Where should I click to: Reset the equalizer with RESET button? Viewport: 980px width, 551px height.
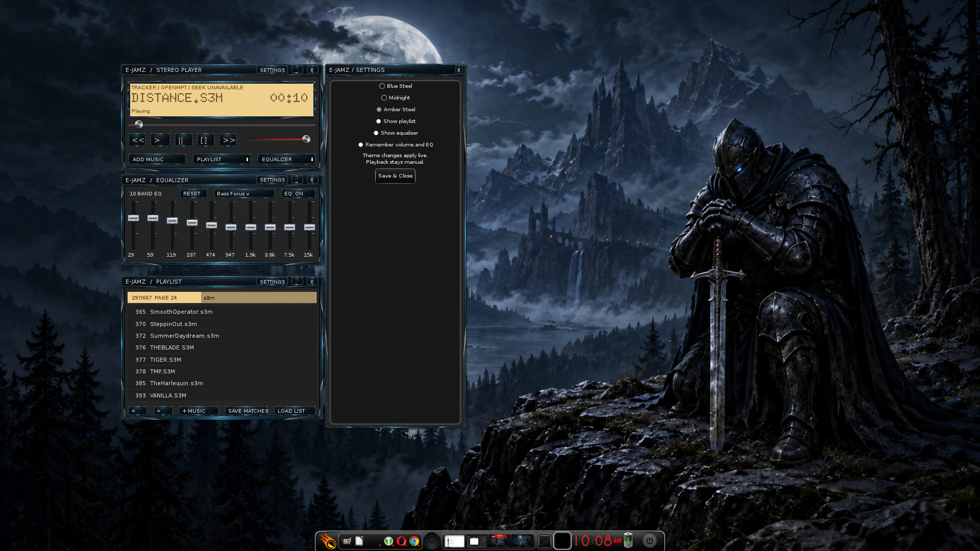pyautogui.click(x=193, y=194)
